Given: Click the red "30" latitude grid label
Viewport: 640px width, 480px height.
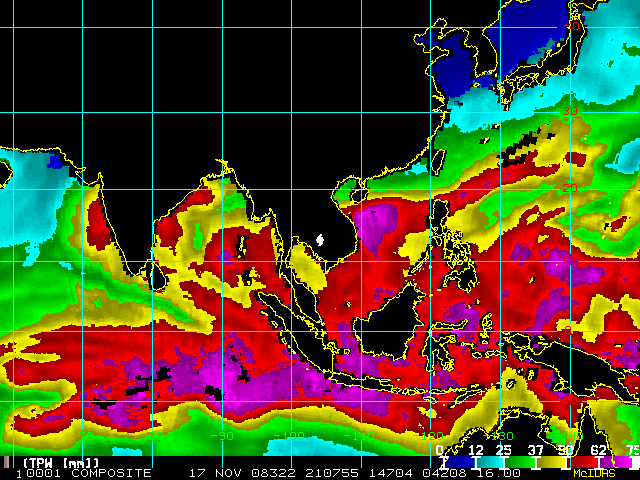Looking at the screenshot, I should click(x=570, y=111).
